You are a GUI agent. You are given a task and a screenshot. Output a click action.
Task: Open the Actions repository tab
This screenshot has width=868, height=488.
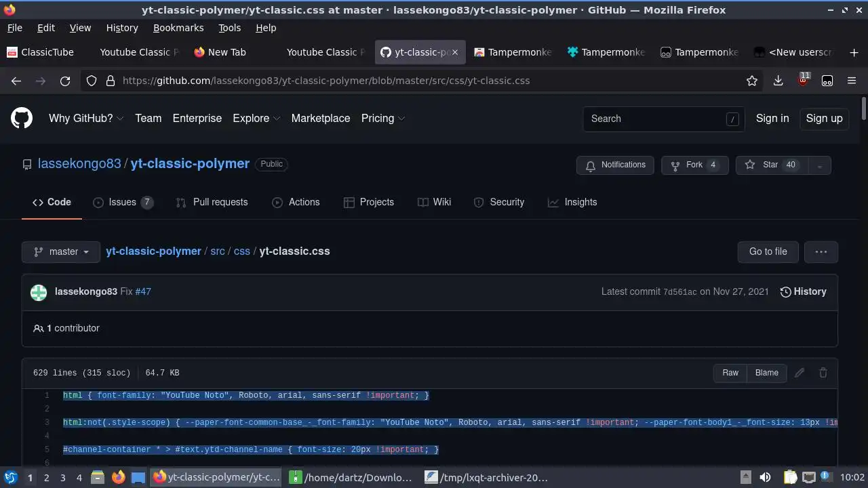[x=296, y=202]
